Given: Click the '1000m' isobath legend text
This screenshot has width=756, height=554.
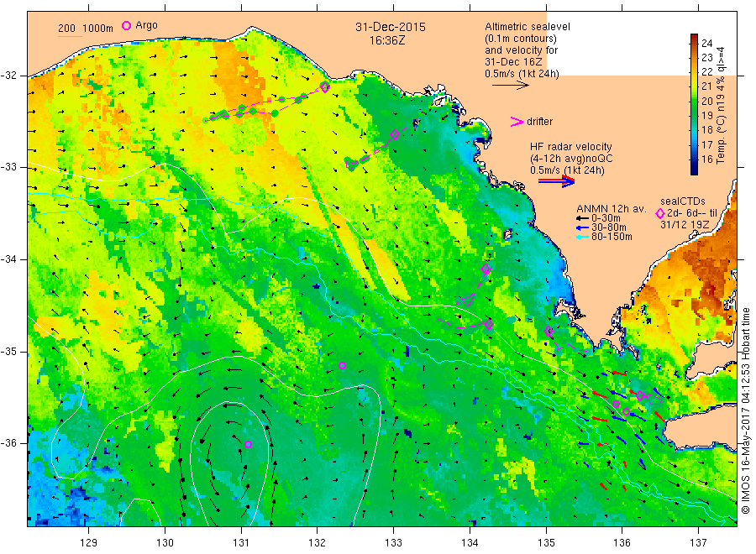Looking at the screenshot, I should pyautogui.click(x=98, y=29).
